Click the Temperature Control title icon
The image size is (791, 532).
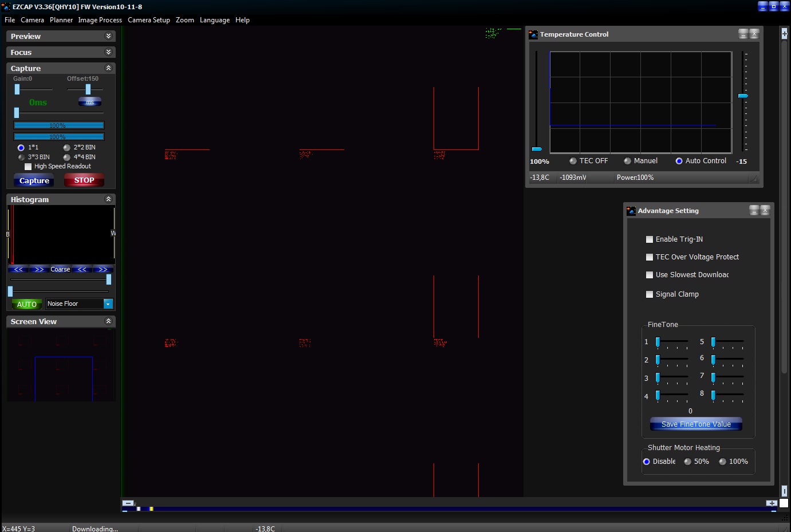(x=533, y=34)
